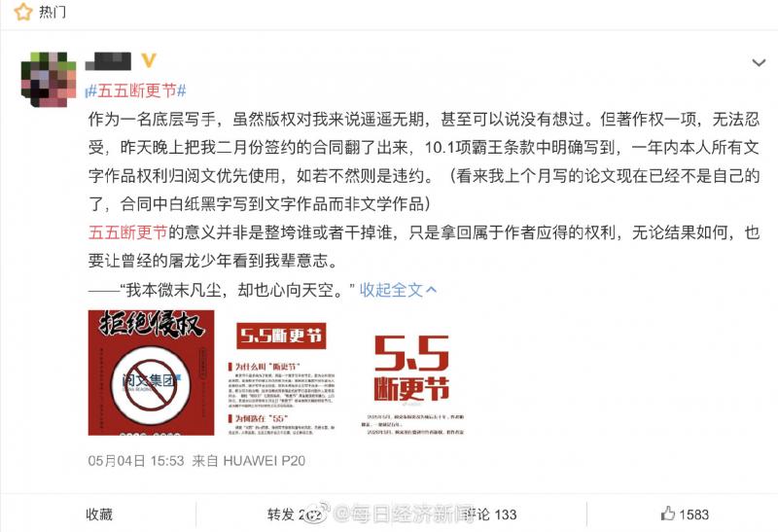Click the verified V badge icon
Image resolution: width=778 pixels, height=532 pixels.
pos(149,60)
